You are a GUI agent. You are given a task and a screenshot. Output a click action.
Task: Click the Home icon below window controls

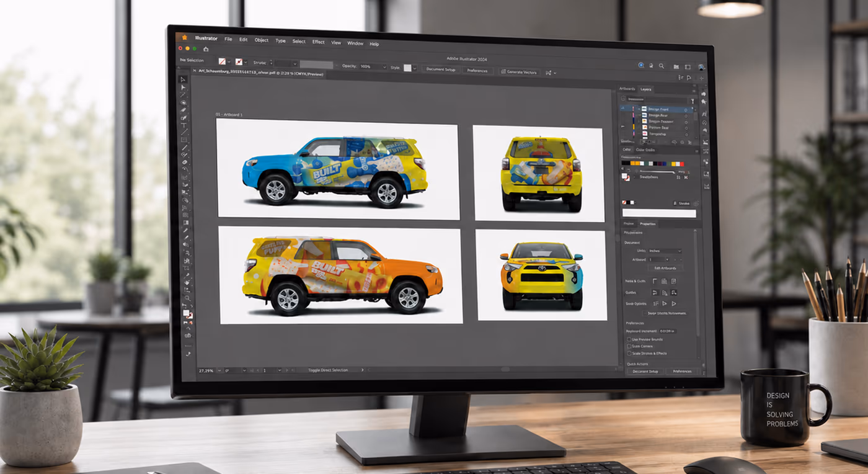click(x=206, y=49)
